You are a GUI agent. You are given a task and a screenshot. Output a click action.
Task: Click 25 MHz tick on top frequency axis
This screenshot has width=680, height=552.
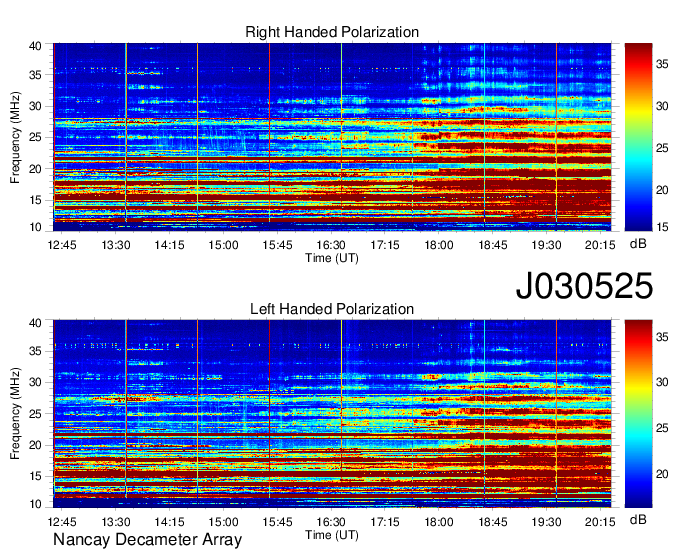[36, 137]
